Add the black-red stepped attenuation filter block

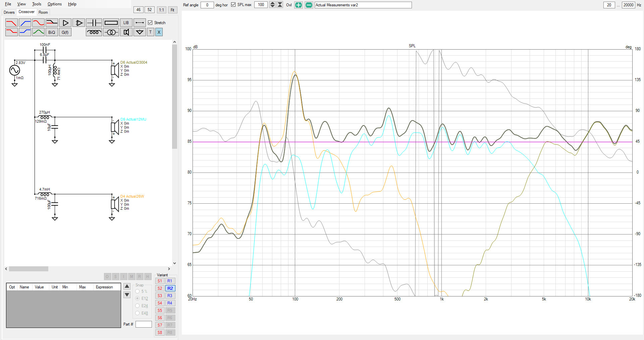click(x=52, y=23)
